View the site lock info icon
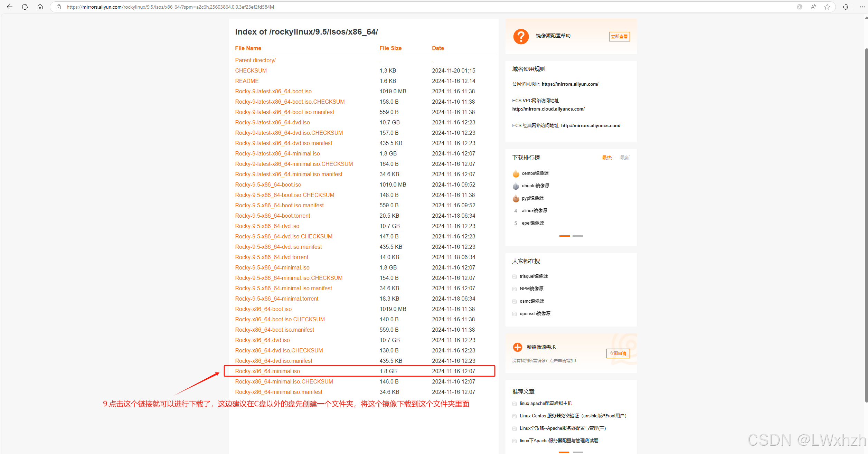This screenshot has width=868, height=454. pyautogui.click(x=59, y=7)
